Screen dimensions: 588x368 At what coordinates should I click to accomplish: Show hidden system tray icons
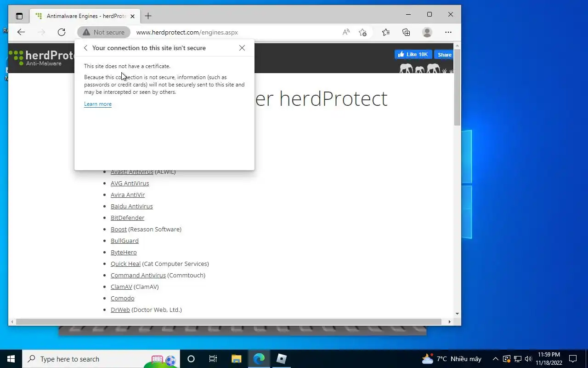495,359
